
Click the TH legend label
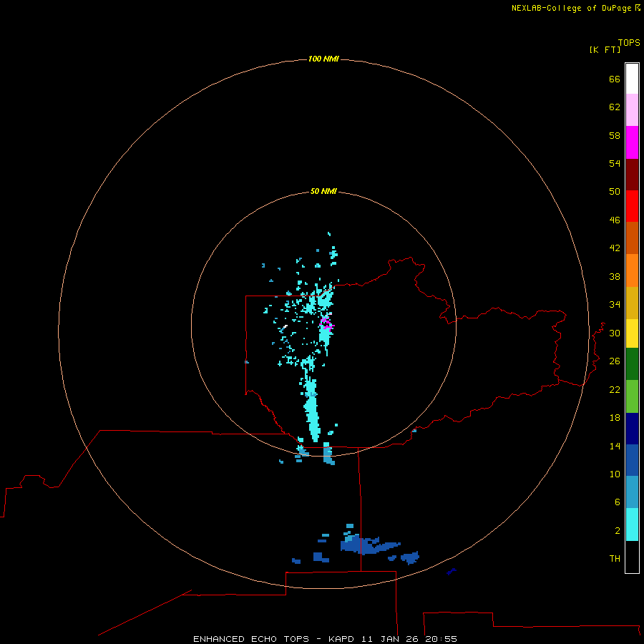[615, 559]
